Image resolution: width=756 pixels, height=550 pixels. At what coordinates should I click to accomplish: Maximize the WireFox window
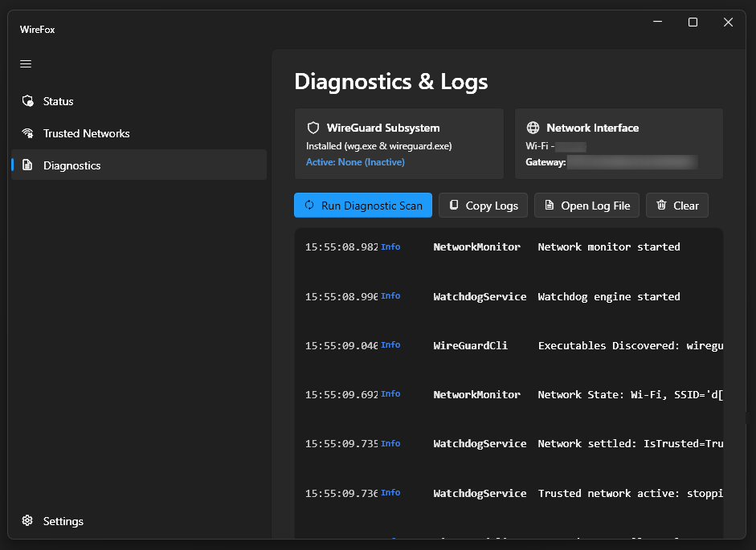[x=693, y=22]
